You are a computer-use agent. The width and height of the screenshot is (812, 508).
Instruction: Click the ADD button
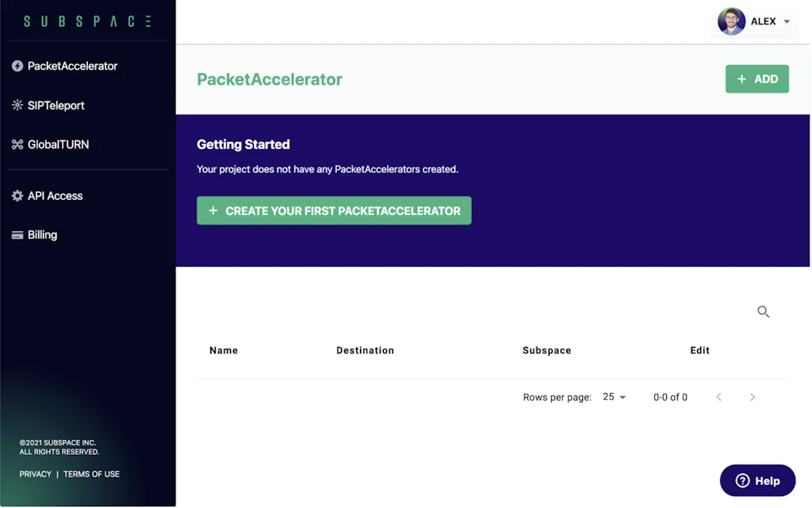pyautogui.click(x=756, y=79)
